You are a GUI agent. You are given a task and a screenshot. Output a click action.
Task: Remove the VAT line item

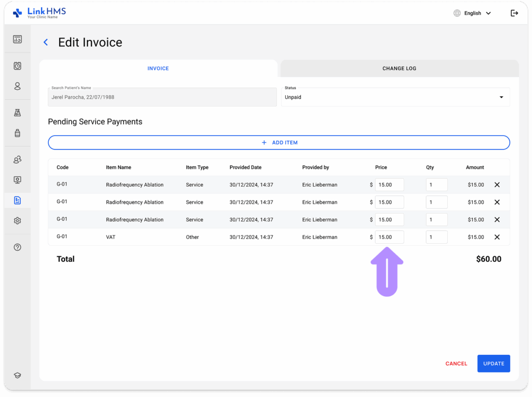click(497, 237)
